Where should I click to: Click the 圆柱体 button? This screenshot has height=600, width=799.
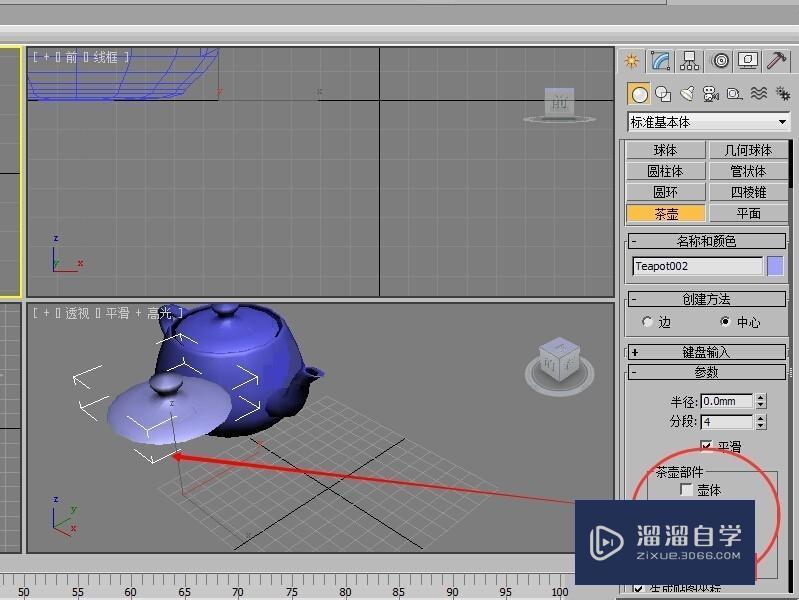[665, 171]
